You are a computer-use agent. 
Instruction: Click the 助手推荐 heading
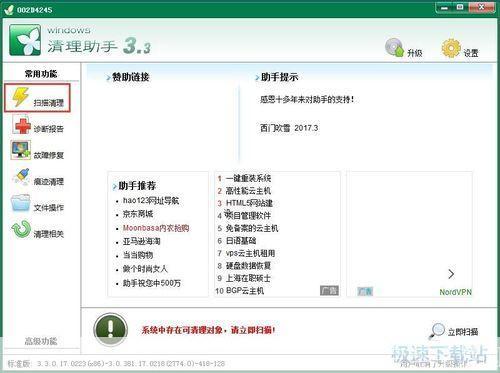pyautogui.click(x=137, y=186)
